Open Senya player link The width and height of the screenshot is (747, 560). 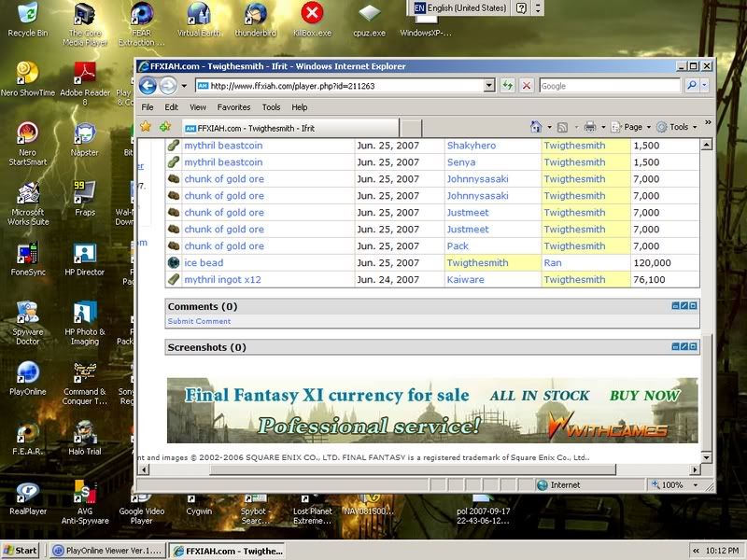click(x=461, y=162)
